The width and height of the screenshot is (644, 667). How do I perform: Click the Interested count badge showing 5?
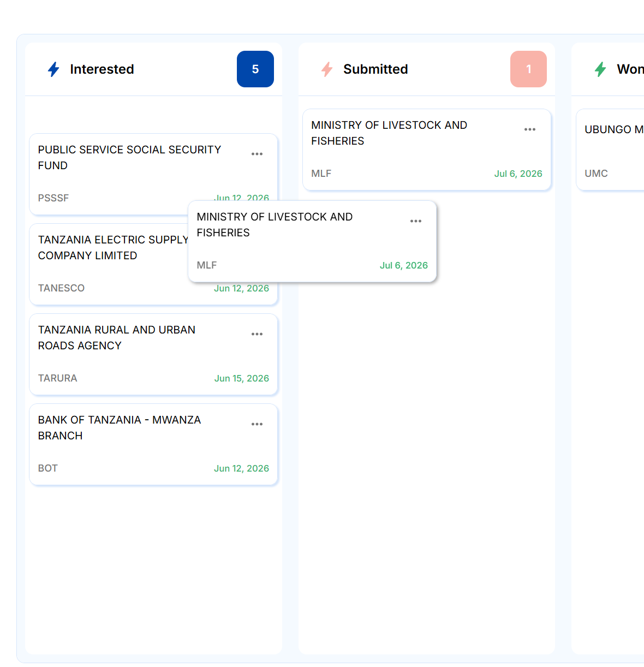coord(255,69)
